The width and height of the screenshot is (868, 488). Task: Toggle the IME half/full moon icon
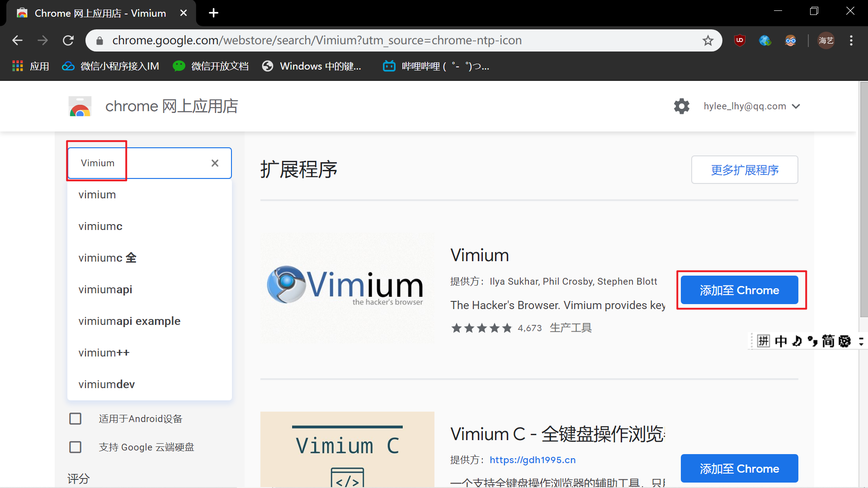click(797, 341)
